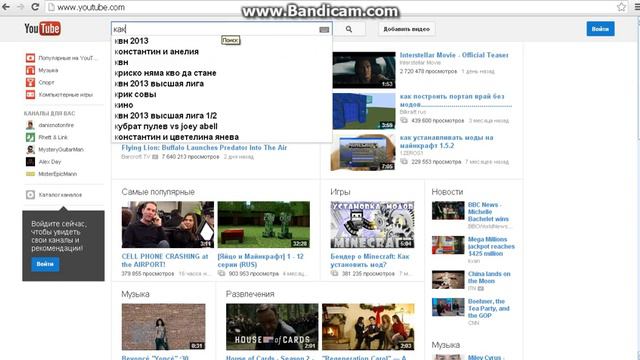Open the Музыка sidebar icon
The height and width of the screenshot is (360, 640).
coord(30,70)
